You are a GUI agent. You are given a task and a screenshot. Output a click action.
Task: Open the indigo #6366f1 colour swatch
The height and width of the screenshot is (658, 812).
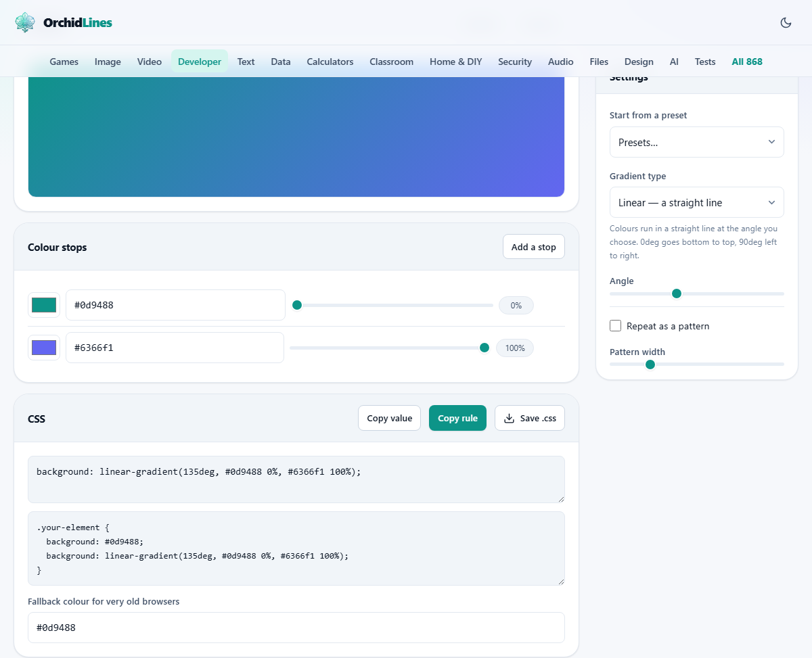tap(44, 348)
